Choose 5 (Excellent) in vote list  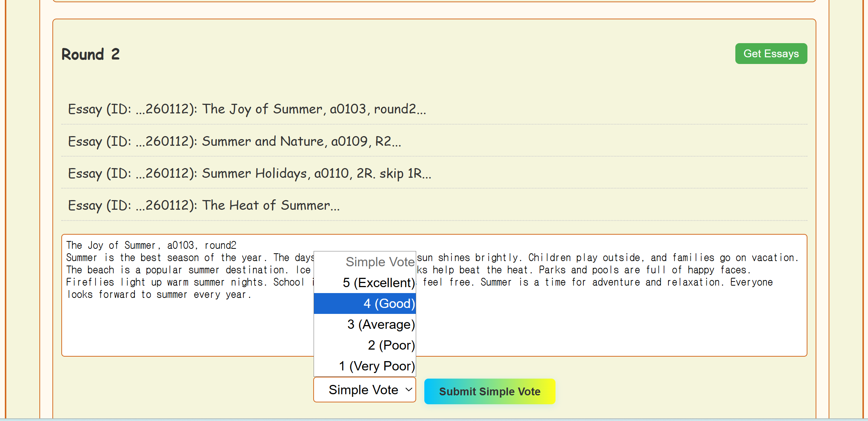pyautogui.click(x=378, y=283)
